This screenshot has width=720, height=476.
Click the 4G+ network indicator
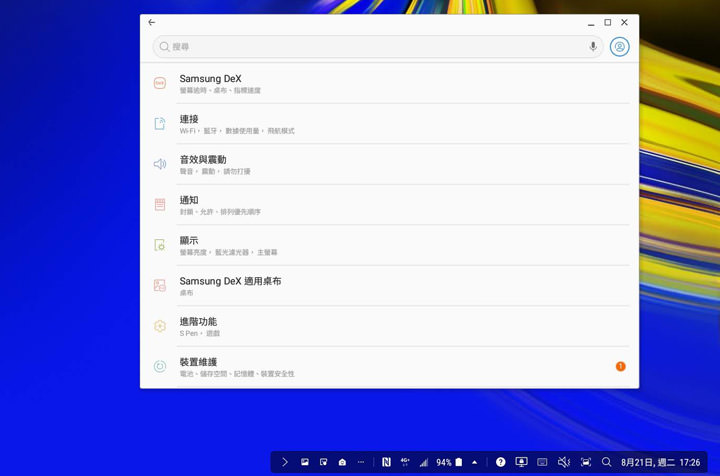[405, 462]
